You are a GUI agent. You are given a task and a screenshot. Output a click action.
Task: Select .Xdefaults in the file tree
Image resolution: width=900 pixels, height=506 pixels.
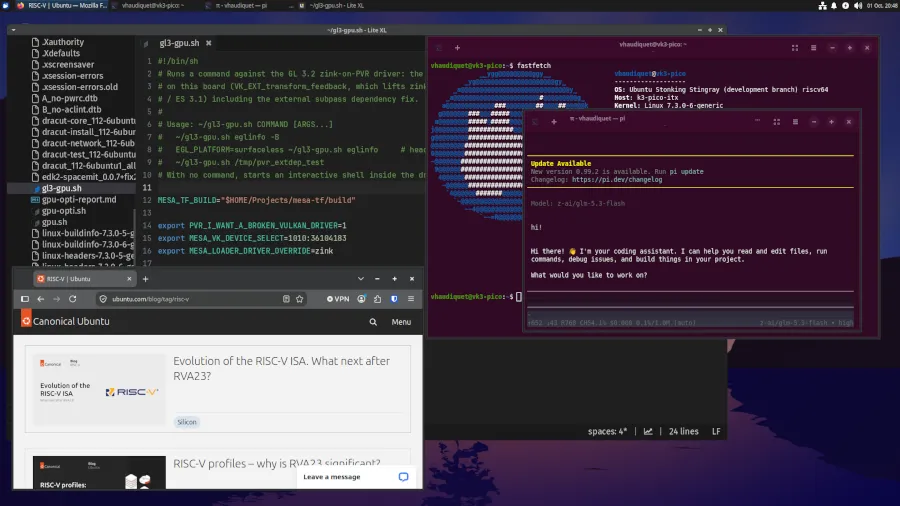tap(61, 53)
